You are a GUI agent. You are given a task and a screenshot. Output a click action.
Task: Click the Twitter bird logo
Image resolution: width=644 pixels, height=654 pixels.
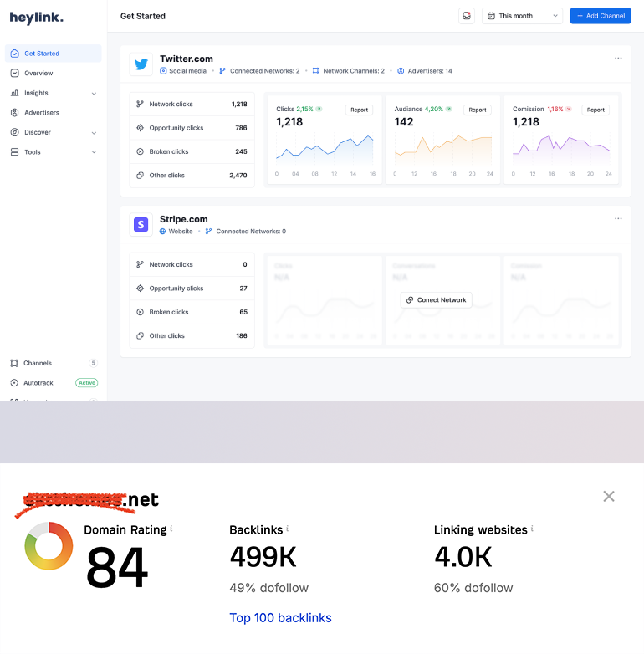[x=141, y=64]
